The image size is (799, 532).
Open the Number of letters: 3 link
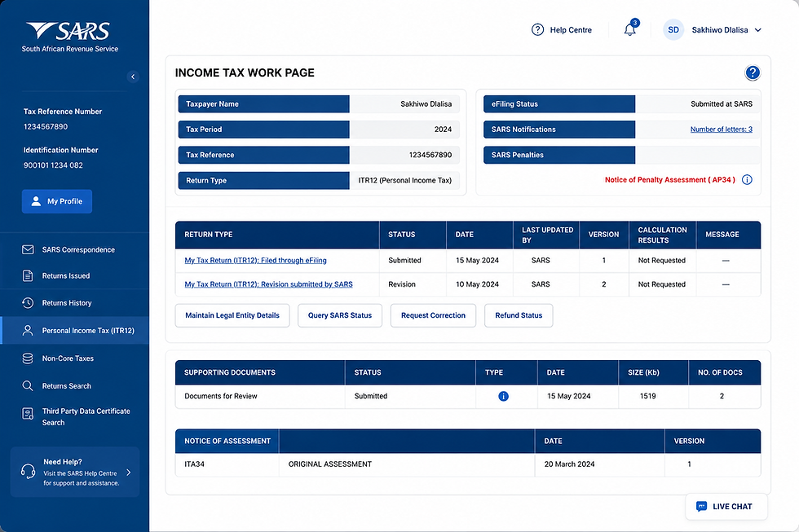tap(721, 130)
